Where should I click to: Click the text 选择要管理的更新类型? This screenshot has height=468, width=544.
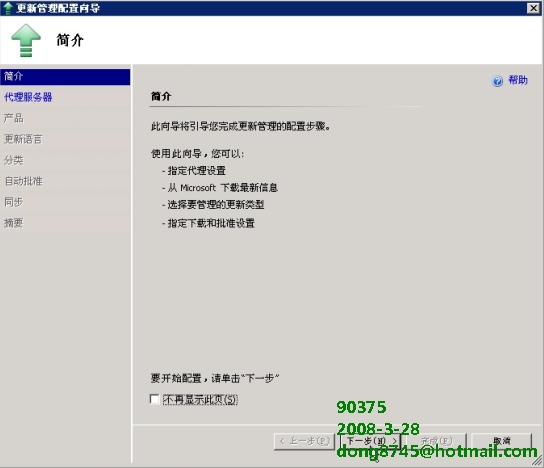point(216,205)
